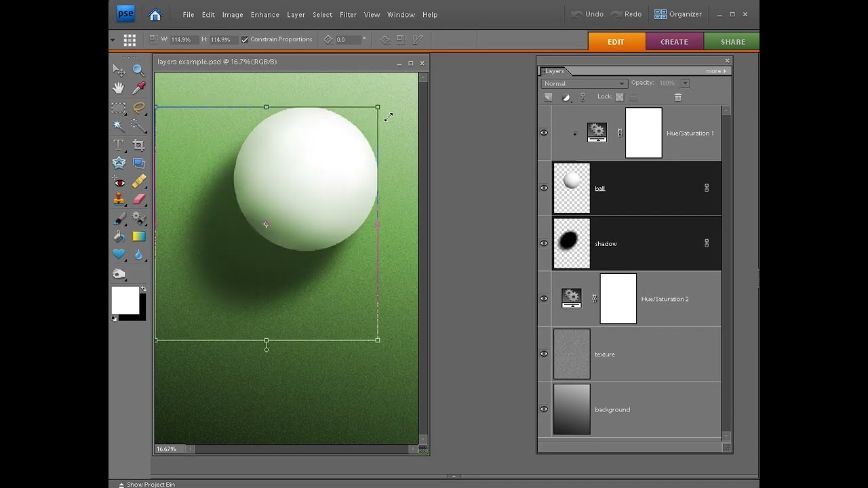
Task: Open the tool options dropdown arrow
Action: pyautogui.click(x=113, y=40)
